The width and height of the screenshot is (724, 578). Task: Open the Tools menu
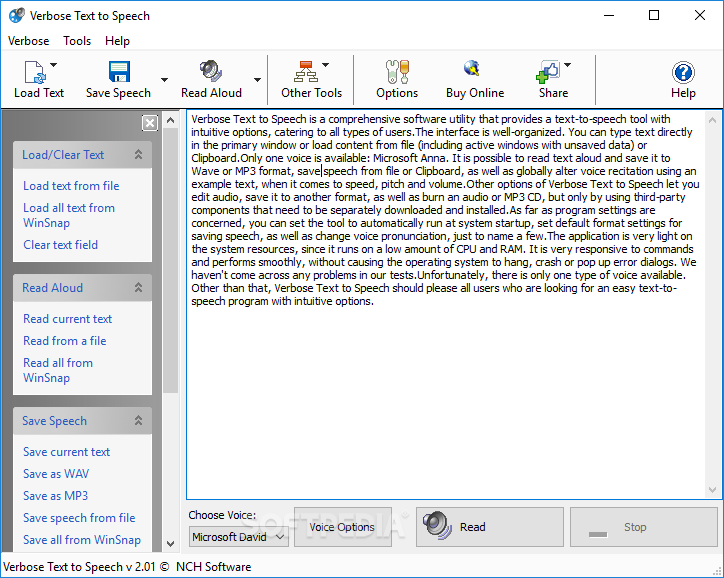[x=77, y=41]
